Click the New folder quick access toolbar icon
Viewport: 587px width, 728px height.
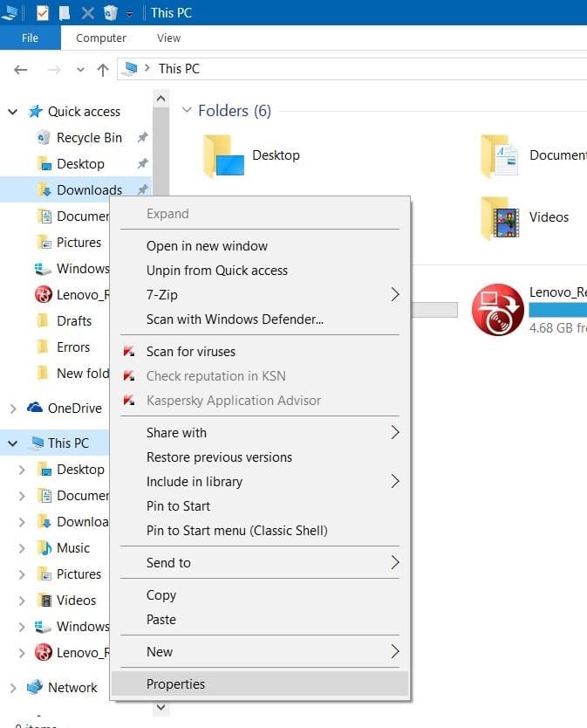(x=65, y=12)
